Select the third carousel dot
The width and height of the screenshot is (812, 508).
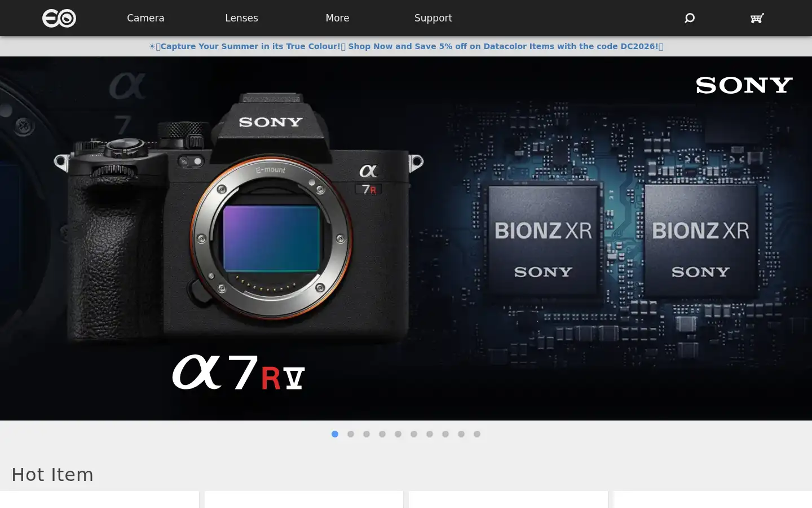coord(367,434)
